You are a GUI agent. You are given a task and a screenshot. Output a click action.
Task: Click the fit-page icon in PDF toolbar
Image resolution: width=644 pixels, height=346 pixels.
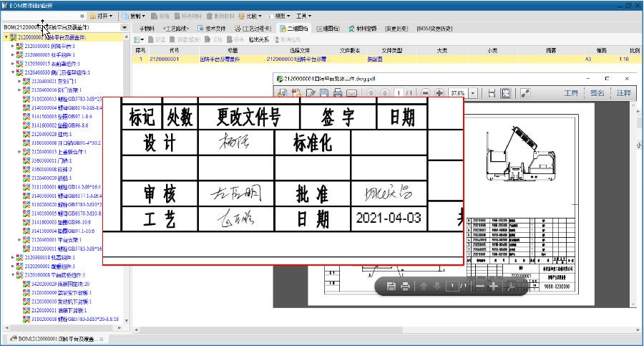pos(506,93)
